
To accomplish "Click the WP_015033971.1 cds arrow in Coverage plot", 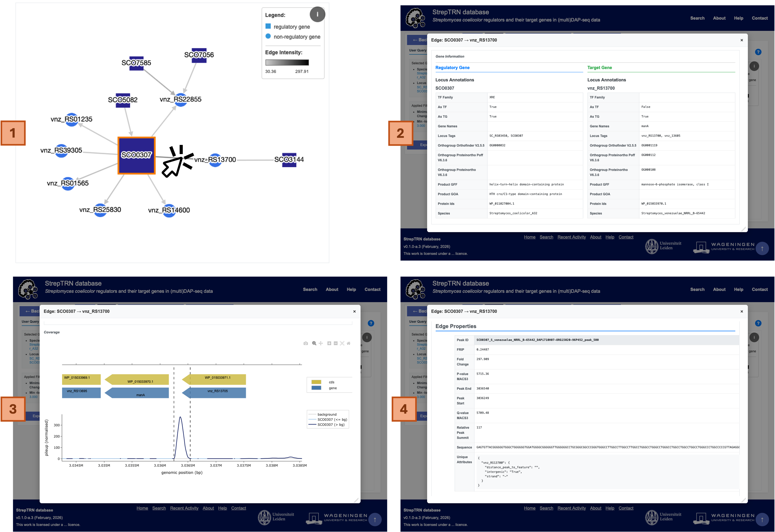I will pos(214,379).
